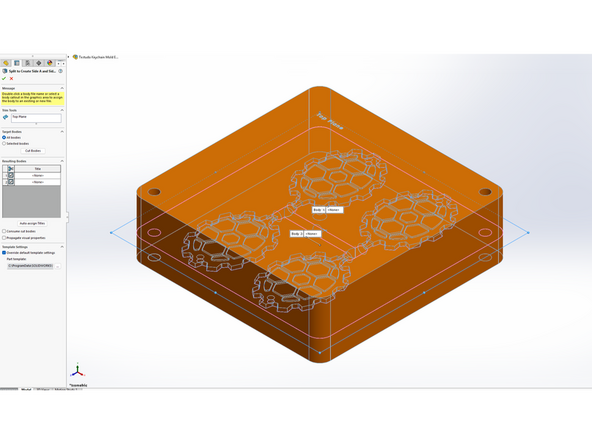The image size is (592, 444).
Task: Browse for part template with ellipsis button
Action: coord(58,266)
